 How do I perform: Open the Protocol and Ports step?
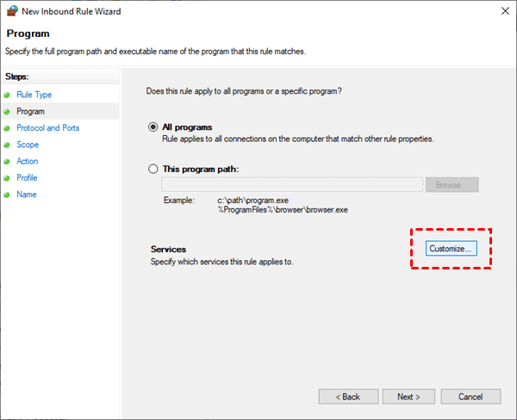coord(48,128)
